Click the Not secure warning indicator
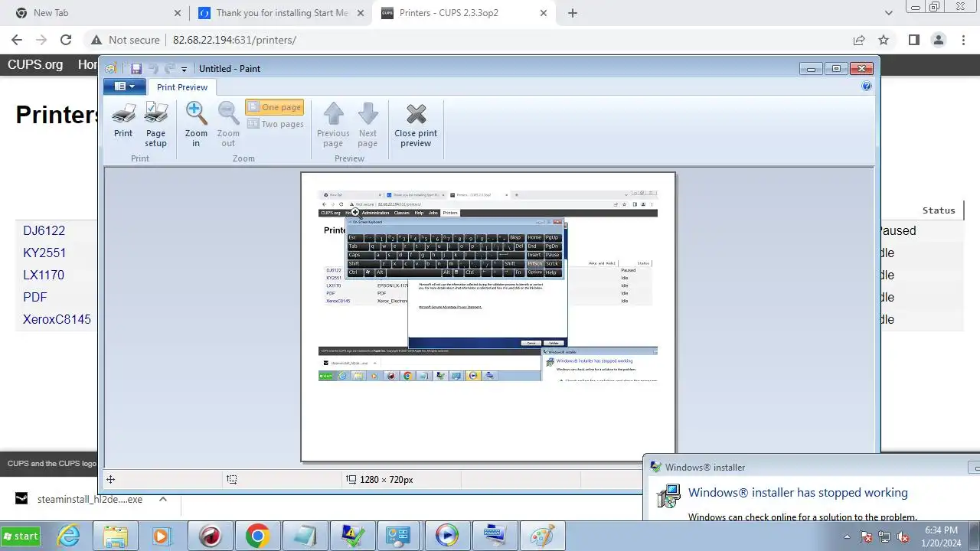The image size is (980, 551). coord(126,40)
